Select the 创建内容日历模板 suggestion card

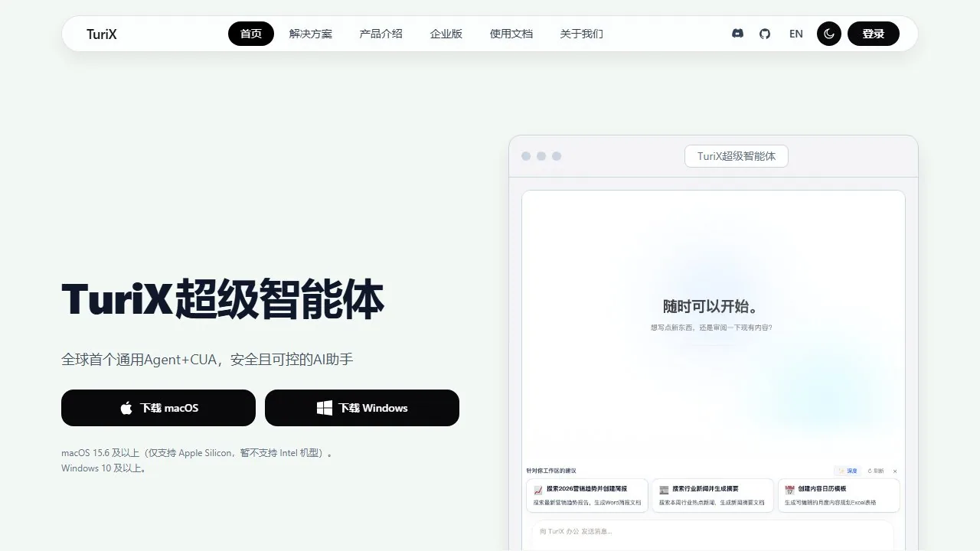click(838, 495)
